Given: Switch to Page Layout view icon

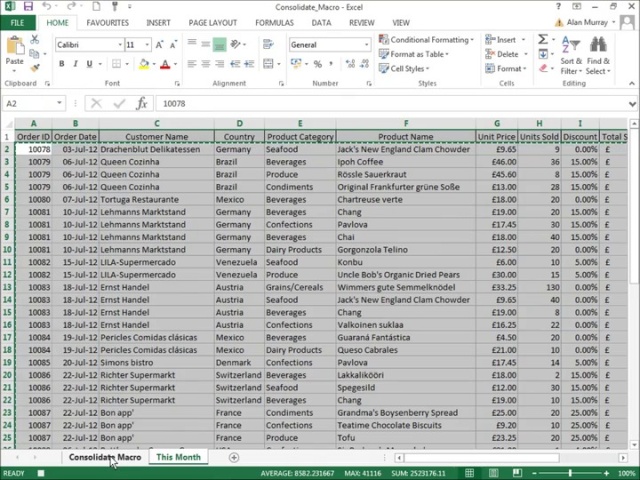Looking at the screenshot, I should [493, 473].
